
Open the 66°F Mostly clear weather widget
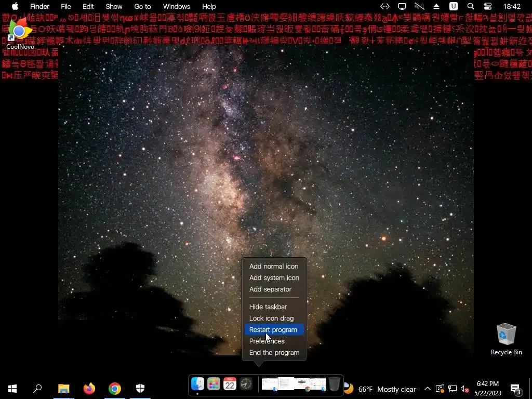click(381, 389)
